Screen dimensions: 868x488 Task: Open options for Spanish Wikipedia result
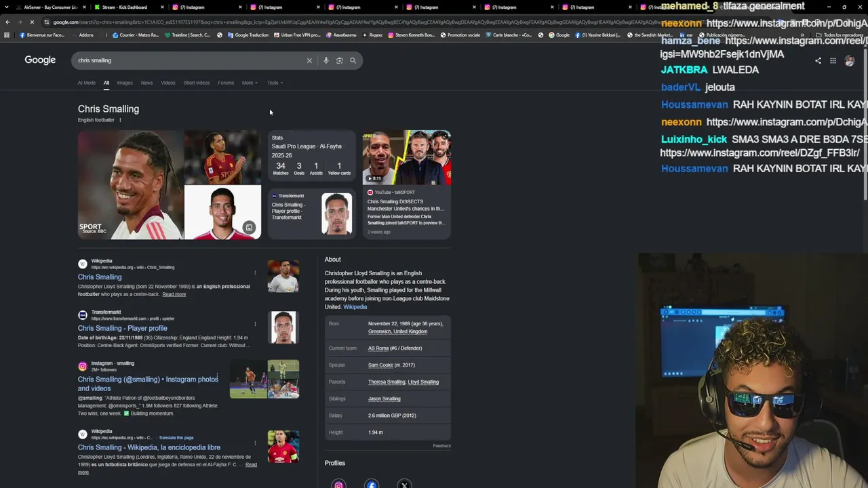255,443
